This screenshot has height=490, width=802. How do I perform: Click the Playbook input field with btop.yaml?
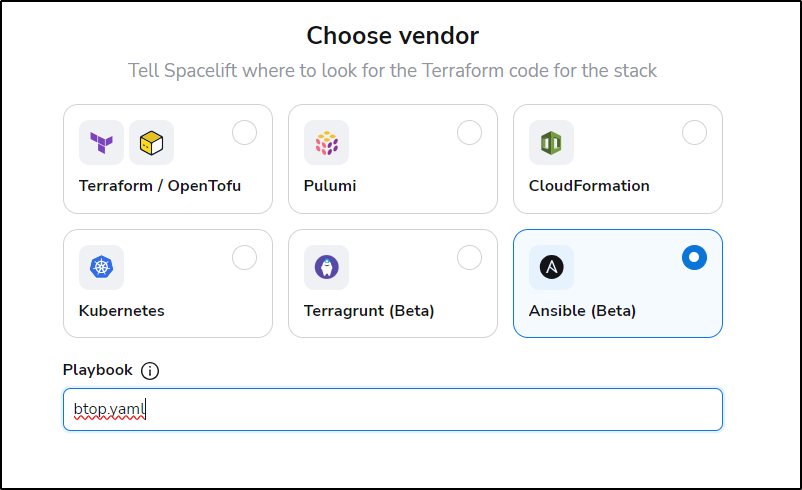(x=393, y=409)
